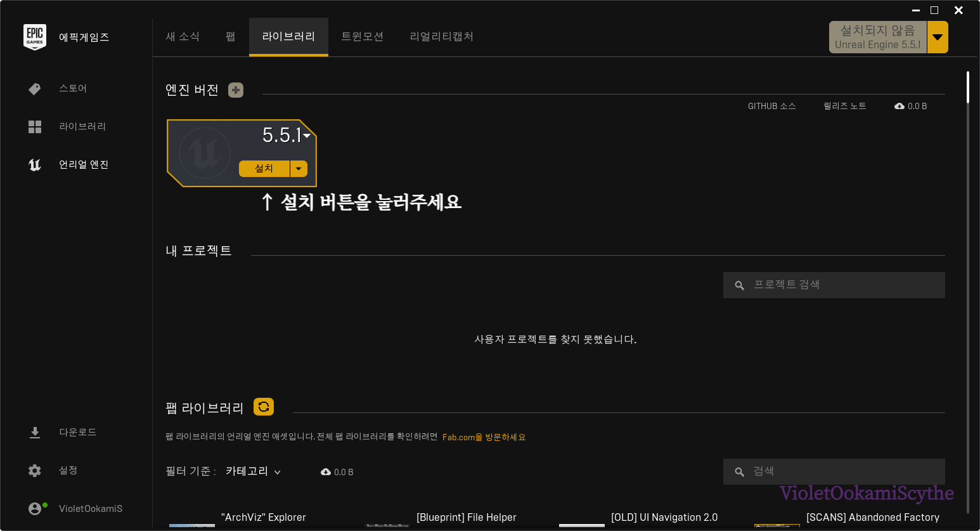This screenshot has width=980, height=531.
Task: Expand the 설치 button options arrow
Action: tap(299, 169)
